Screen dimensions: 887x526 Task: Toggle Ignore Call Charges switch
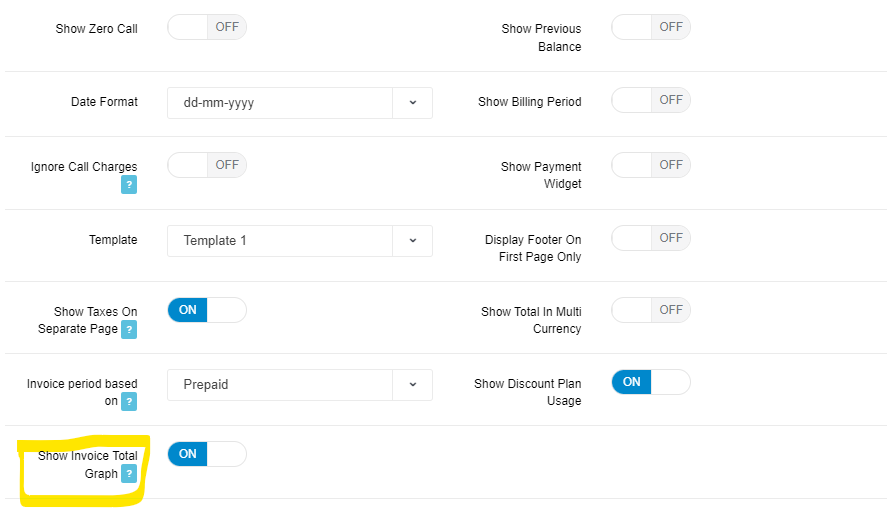tap(206, 165)
